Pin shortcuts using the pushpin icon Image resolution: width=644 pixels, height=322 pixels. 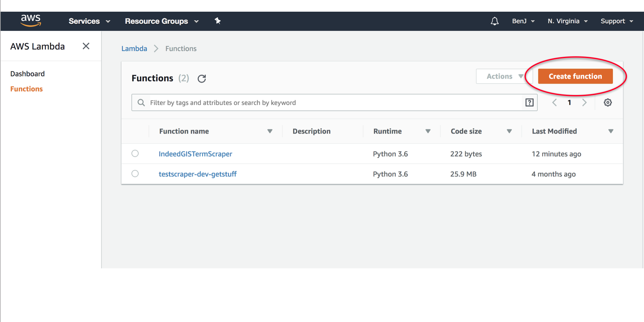pos(217,21)
